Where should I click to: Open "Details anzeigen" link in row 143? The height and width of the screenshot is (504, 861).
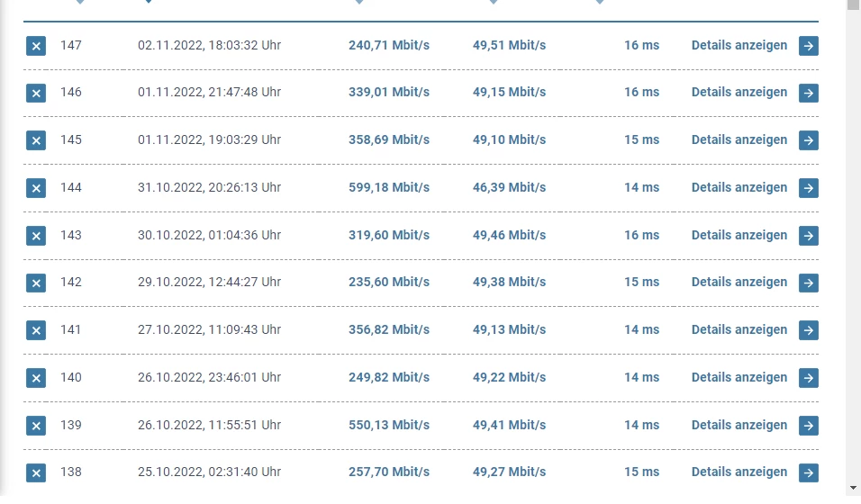[739, 235]
